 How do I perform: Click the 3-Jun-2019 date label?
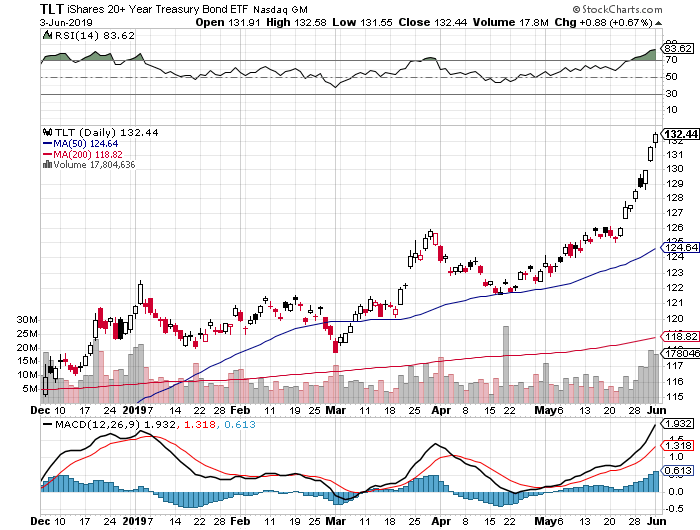click(66, 22)
